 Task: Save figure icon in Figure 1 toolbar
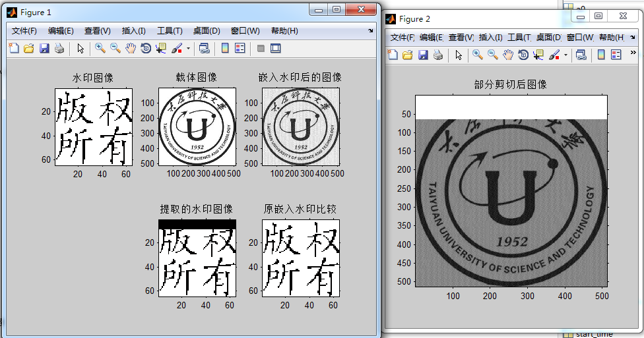44,48
